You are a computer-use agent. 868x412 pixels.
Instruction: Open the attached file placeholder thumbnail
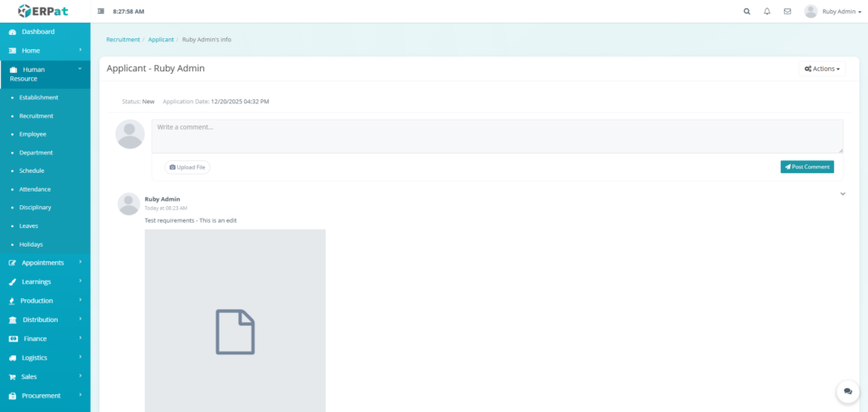236,320
